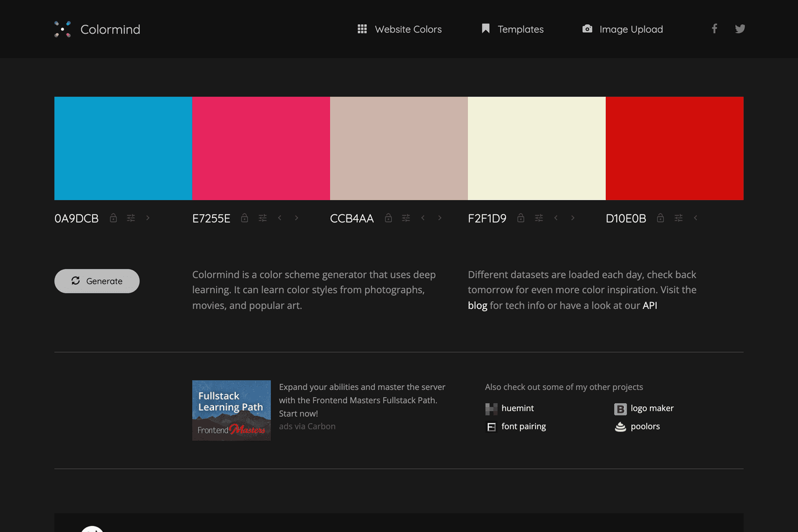Lock color 0A9DCB
This screenshot has height=532, width=798.
(x=113, y=218)
